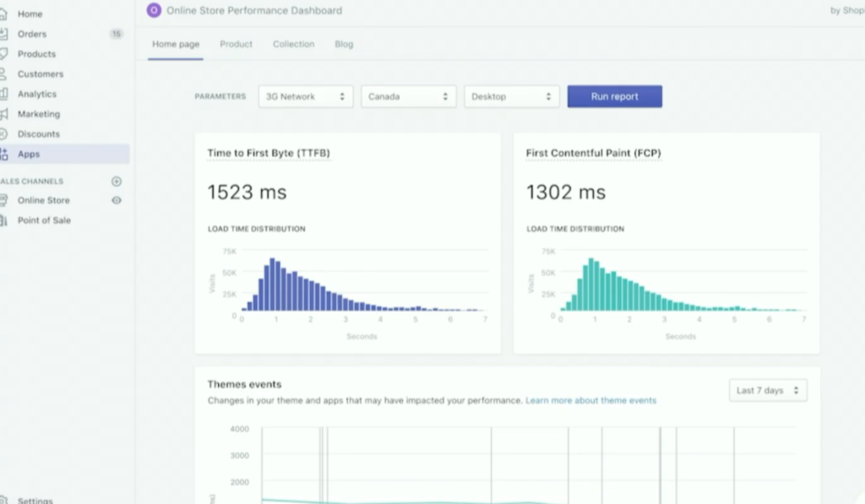Open the Customers section
Image resolution: width=865 pixels, height=504 pixels.
[41, 74]
